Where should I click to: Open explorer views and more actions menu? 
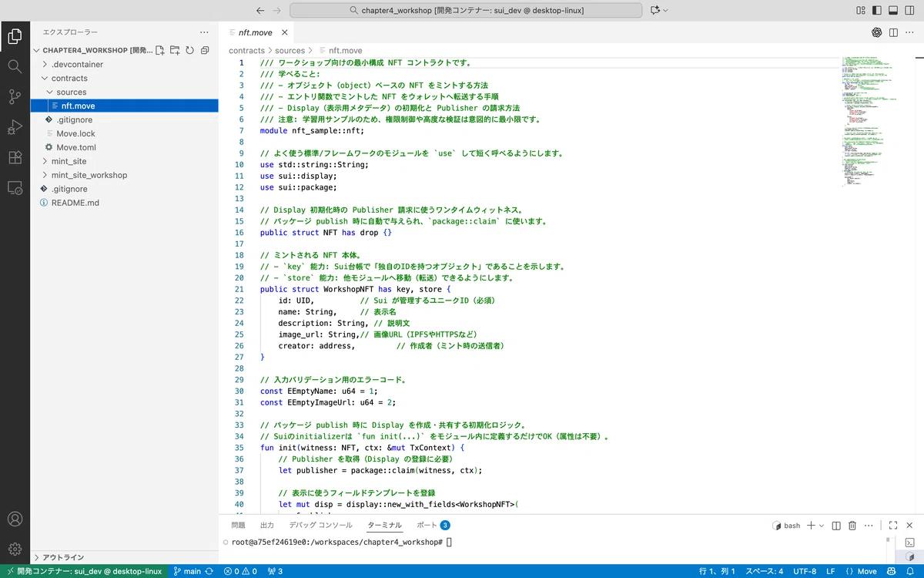204,32
